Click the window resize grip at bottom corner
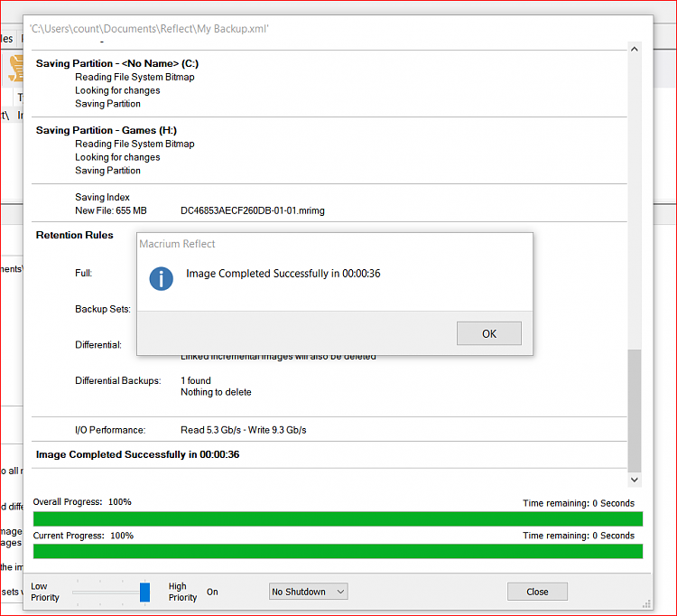Screen dimensions: 677x616 coord(646,604)
